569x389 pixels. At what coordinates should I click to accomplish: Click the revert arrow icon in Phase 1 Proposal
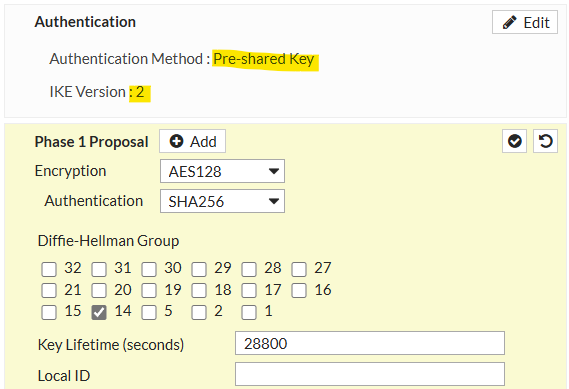(x=545, y=141)
